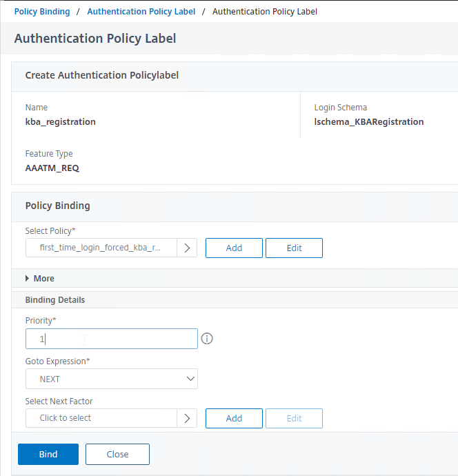Screen dimensions: 458x476
Task: Click Edit button for Select Next Factor
Action: (x=294, y=418)
